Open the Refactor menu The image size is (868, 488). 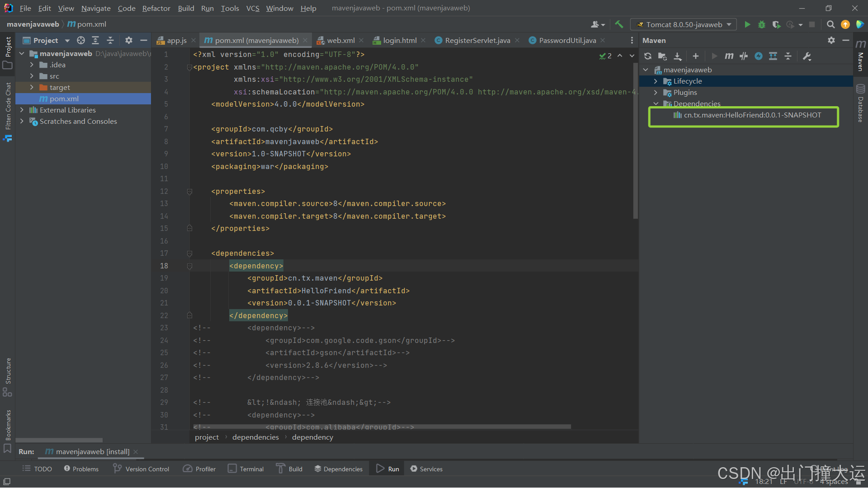156,8
